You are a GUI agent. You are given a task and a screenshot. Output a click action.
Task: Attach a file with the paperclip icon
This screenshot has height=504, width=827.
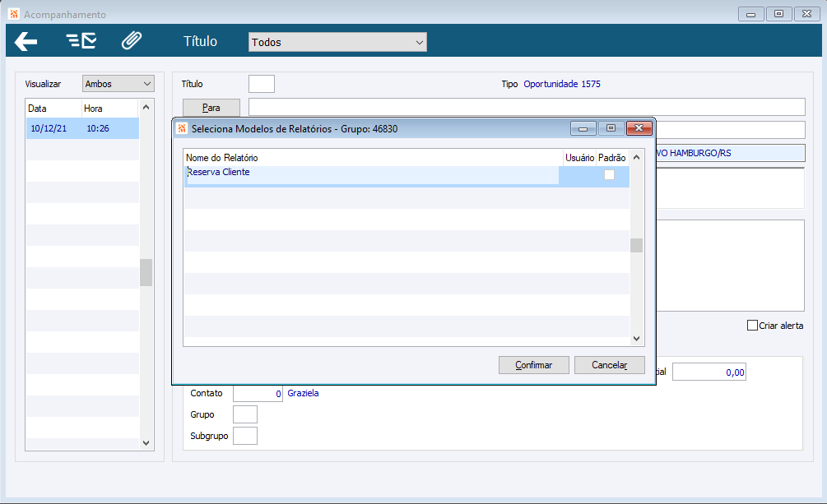pyautogui.click(x=132, y=40)
